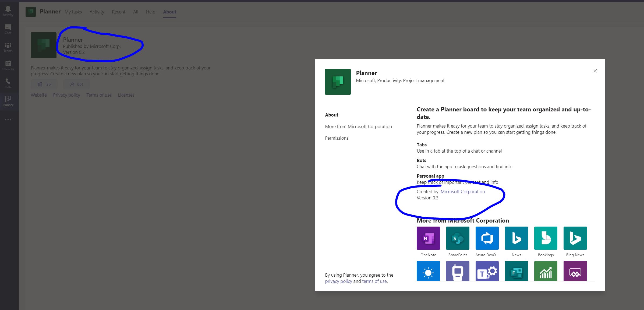Image resolution: width=644 pixels, height=310 pixels.
Task: Open the Bing News app icon
Action: point(575,238)
